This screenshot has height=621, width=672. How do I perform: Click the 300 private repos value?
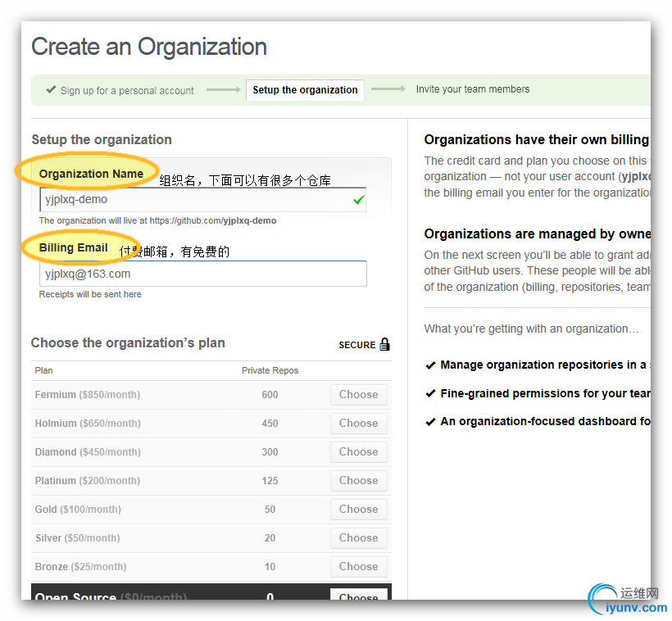tap(270, 452)
